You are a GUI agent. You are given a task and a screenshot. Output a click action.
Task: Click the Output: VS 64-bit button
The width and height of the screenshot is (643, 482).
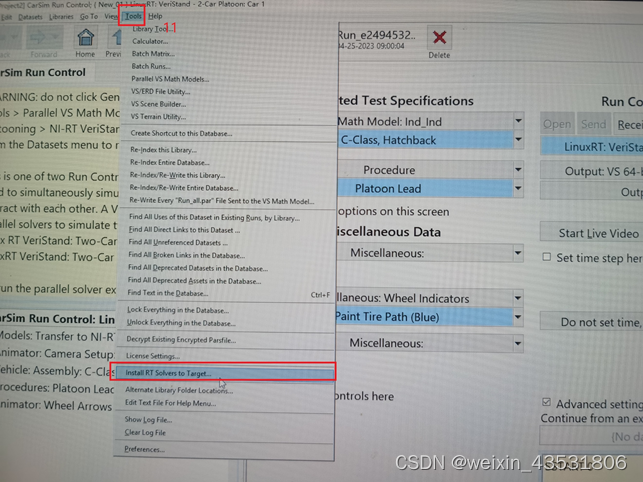pyautogui.click(x=592, y=171)
